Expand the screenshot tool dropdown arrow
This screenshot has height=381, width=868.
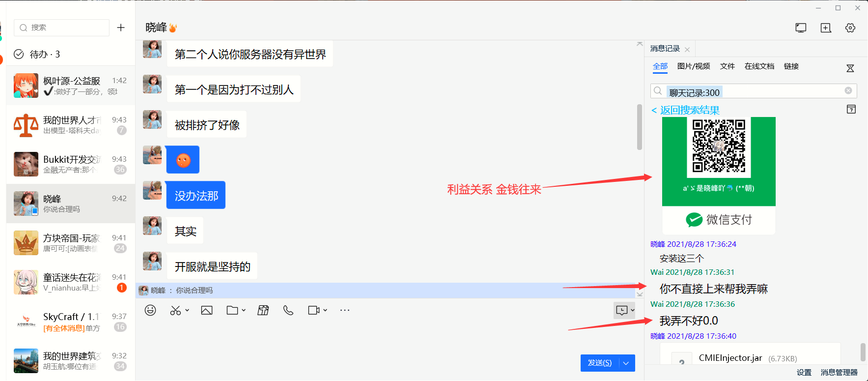pyautogui.click(x=187, y=310)
